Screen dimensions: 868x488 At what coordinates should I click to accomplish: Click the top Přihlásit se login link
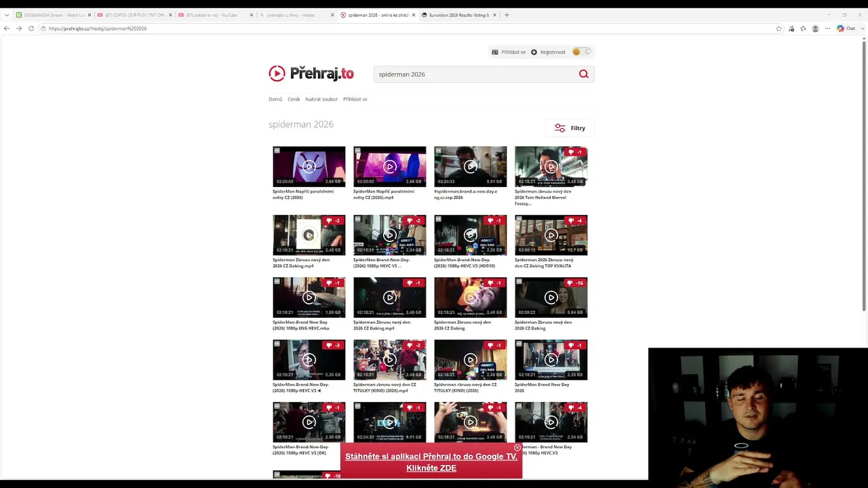pyautogui.click(x=509, y=52)
